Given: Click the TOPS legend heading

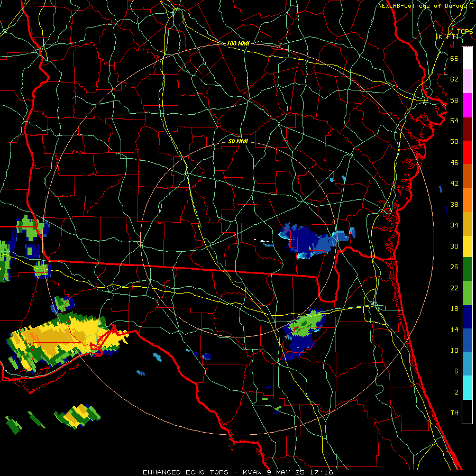Looking at the screenshot, I should [x=465, y=32].
